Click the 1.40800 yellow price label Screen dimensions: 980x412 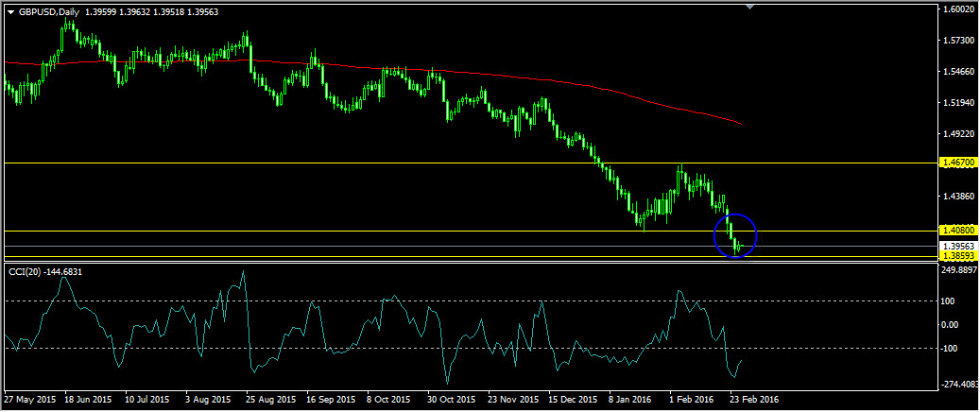959,230
